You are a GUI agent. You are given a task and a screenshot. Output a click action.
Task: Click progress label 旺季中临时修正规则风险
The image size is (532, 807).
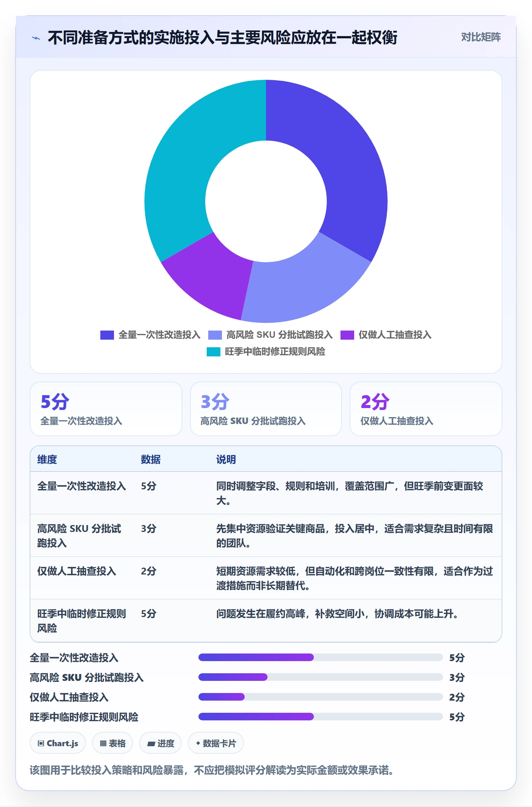tap(84, 717)
